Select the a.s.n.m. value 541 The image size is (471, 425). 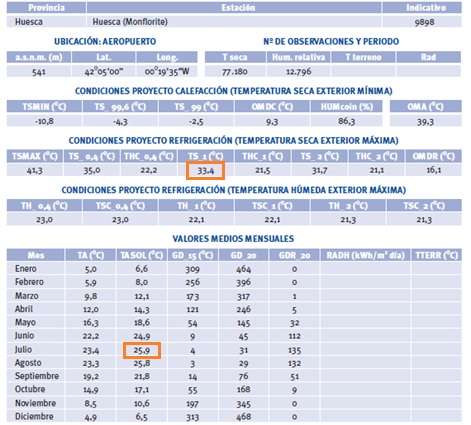pos(39,72)
